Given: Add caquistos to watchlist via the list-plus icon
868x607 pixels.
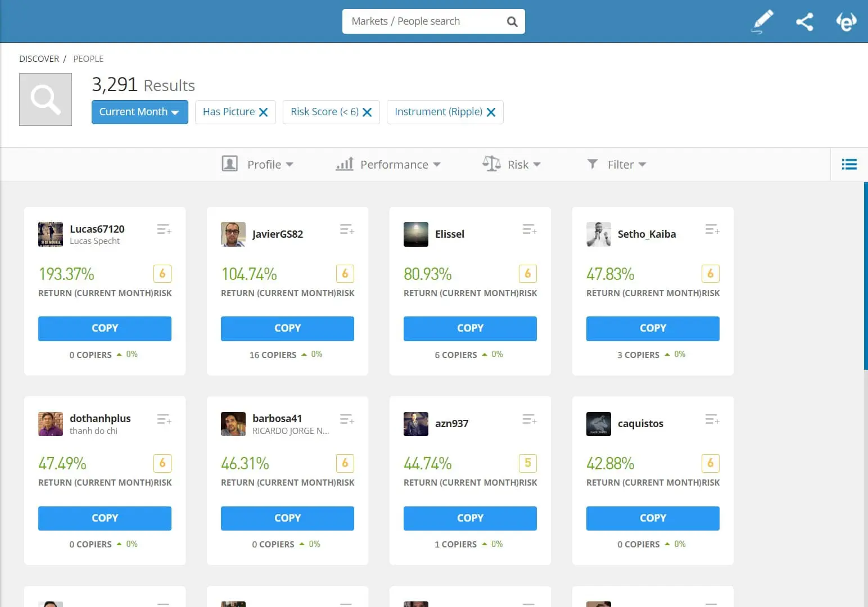Looking at the screenshot, I should coord(712,419).
